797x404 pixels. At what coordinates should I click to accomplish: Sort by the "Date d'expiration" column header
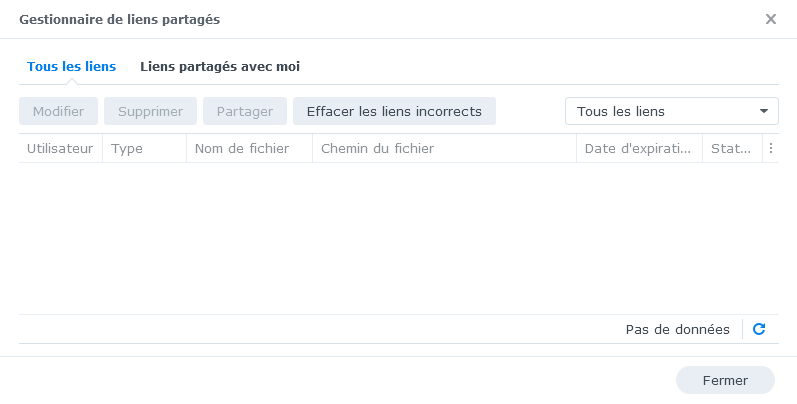[x=638, y=149]
